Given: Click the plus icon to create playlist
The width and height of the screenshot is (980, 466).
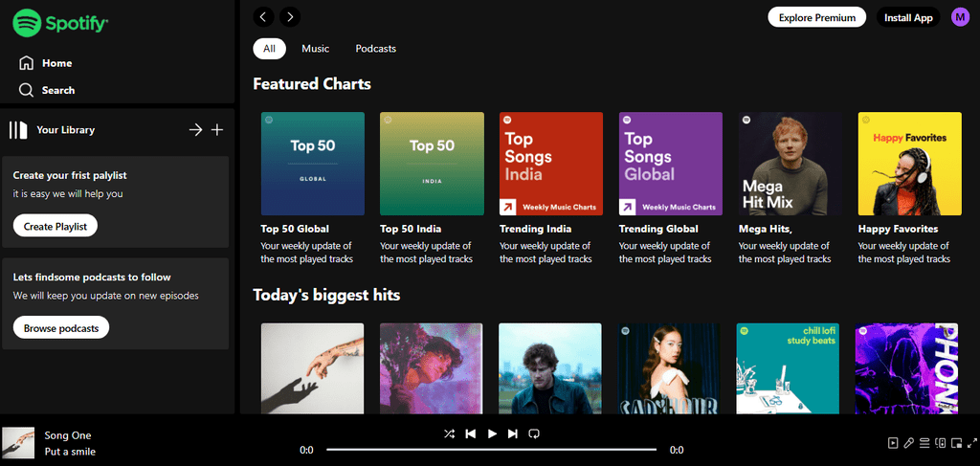Looking at the screenshot, I should click(217, 130).
